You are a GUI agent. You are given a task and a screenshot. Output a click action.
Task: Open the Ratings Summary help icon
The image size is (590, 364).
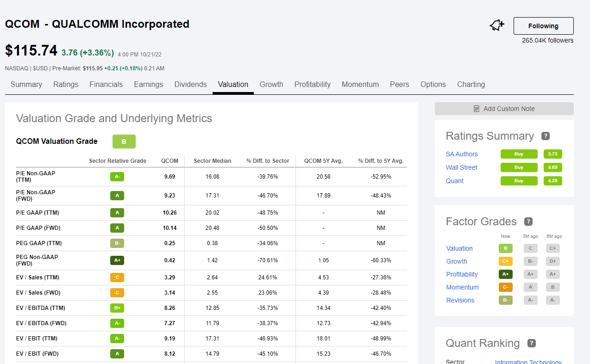tap(546, 136)
